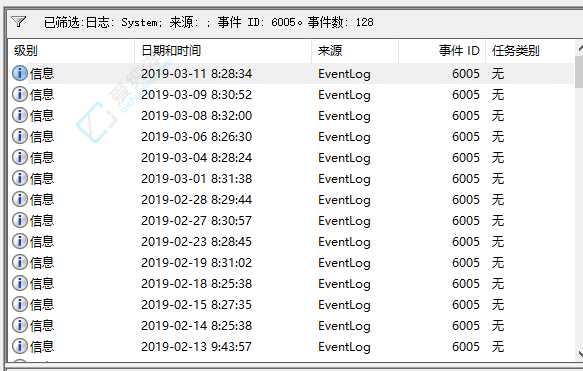Select the date 2019-03-04 8:28:24
583x371 pixels.
click(196, 158)
